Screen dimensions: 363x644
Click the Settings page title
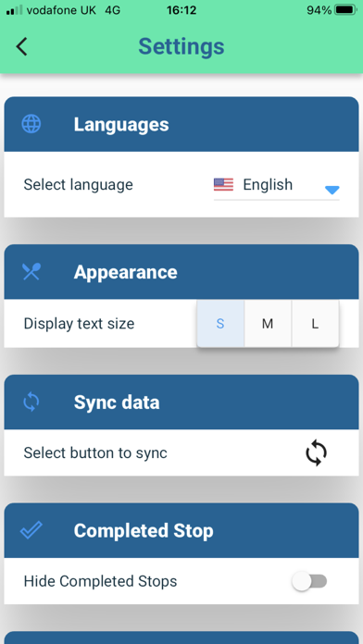181,46
